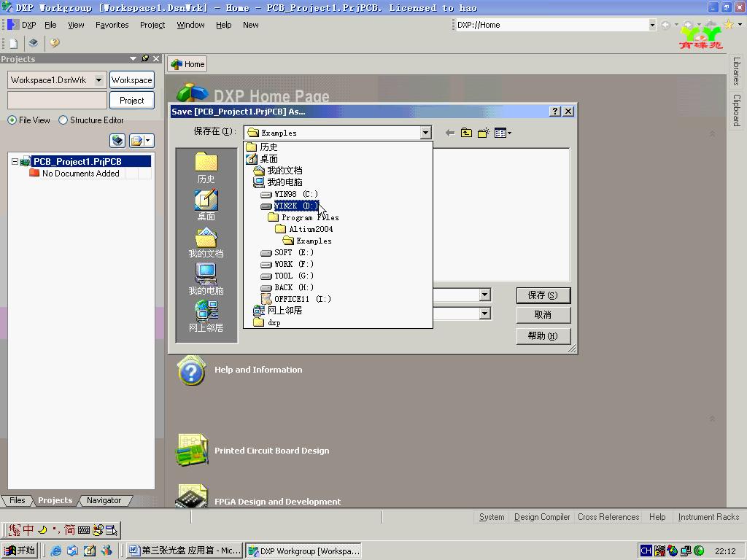Screen dimensions: 747x560
Task: Open the Project menu
Action: click(x=152, y=25)
